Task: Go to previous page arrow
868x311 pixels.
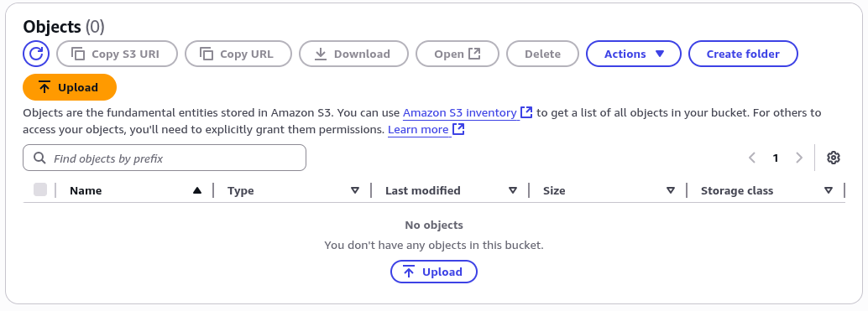Action: [752, 158]
